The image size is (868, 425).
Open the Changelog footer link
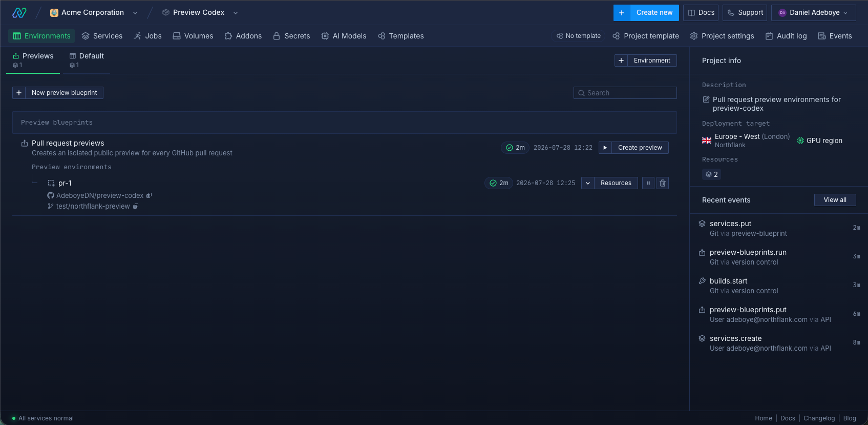819,418
